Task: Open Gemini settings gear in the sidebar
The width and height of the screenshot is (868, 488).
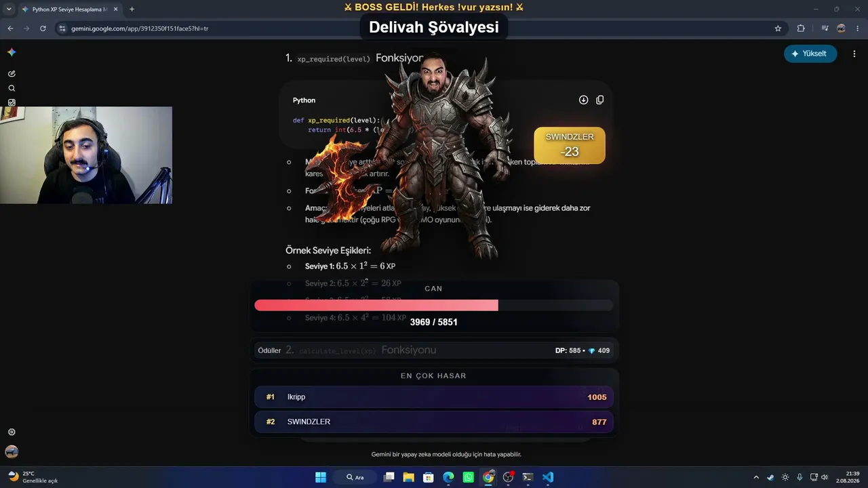Action: (x=12, y=432)
